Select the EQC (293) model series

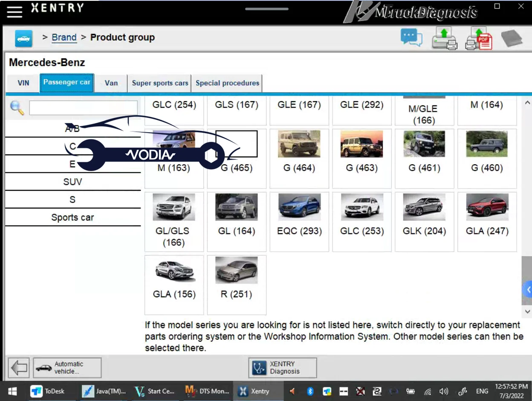click(x=299, y=222)
